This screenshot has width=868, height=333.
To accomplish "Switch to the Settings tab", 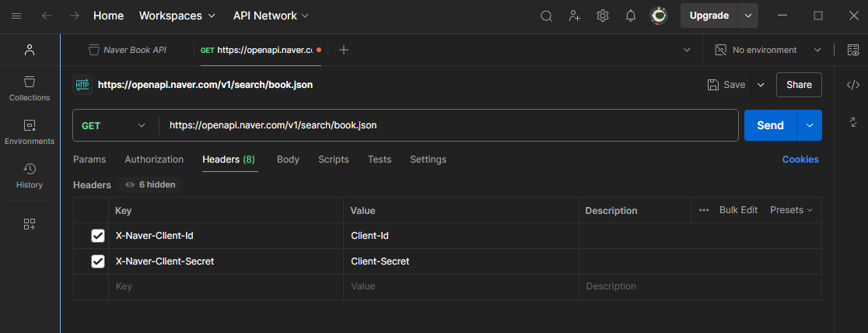I will (428, 159).
